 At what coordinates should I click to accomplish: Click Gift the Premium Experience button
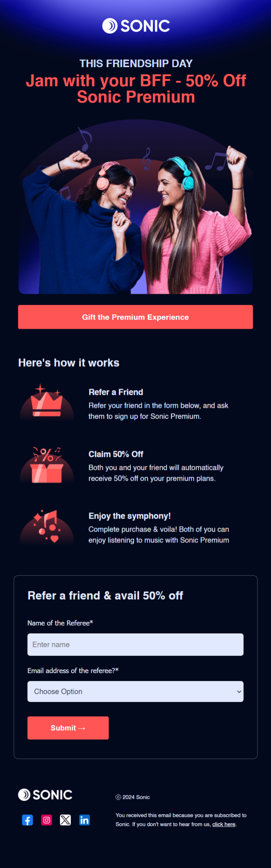click(x=135, y=317)
